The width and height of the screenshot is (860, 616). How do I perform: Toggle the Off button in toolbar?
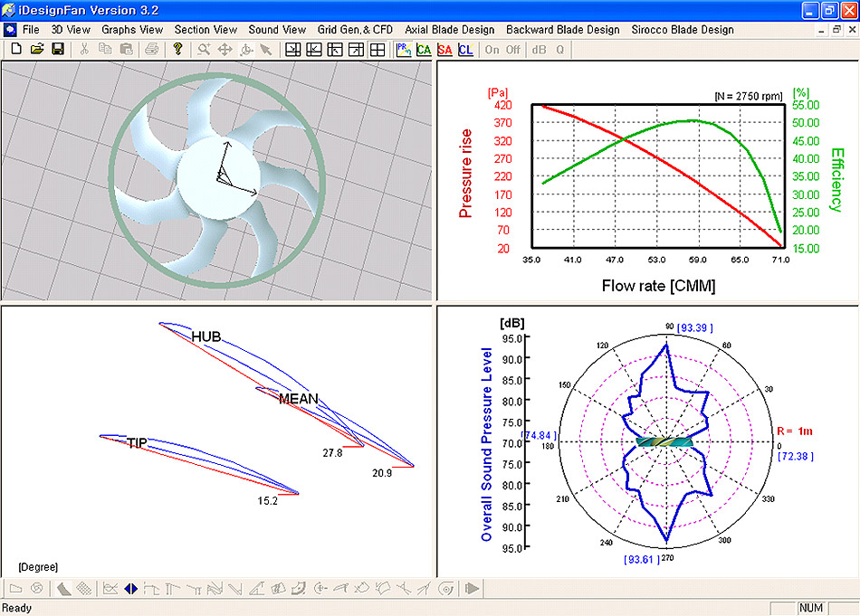tap(512, 50)
